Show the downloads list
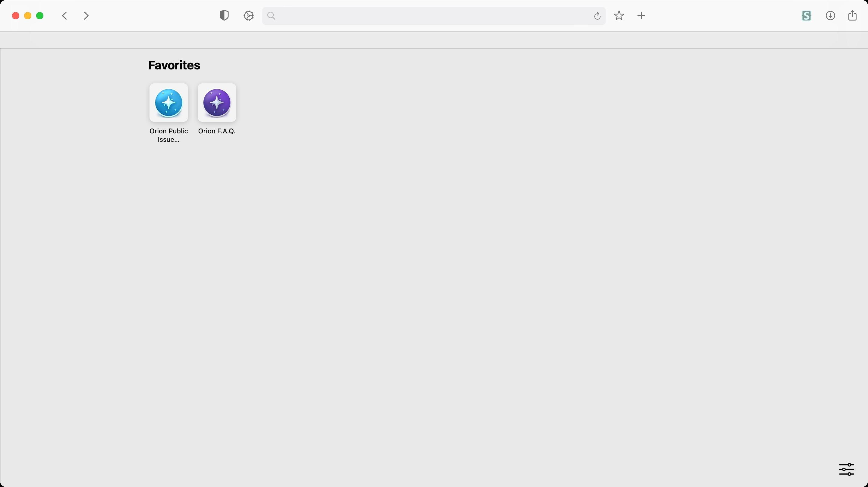868x487 pixels. click(830, 15)
